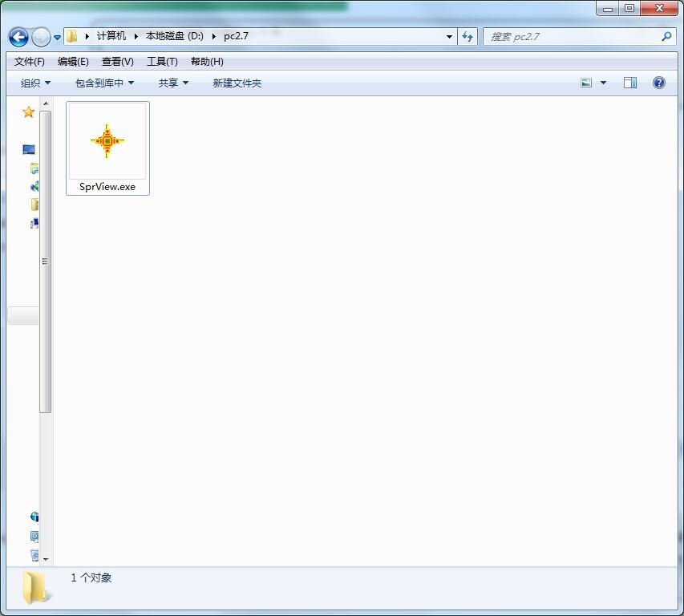Image resolution: width=684 pixels, height=616 pixels.
Task: Click the Recycle Bin icon in the navigation pane
Action: pyautogui.click(x=34, y=555)
